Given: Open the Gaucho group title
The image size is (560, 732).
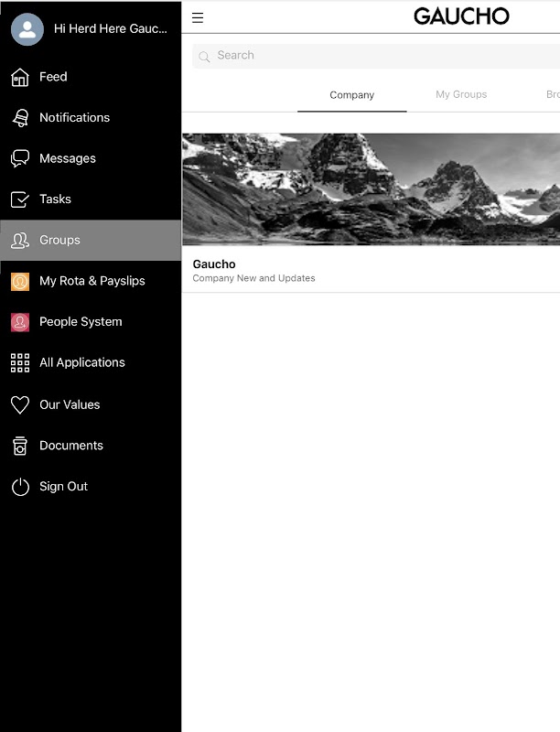Looking at the screenshot, I should point(214,264).
